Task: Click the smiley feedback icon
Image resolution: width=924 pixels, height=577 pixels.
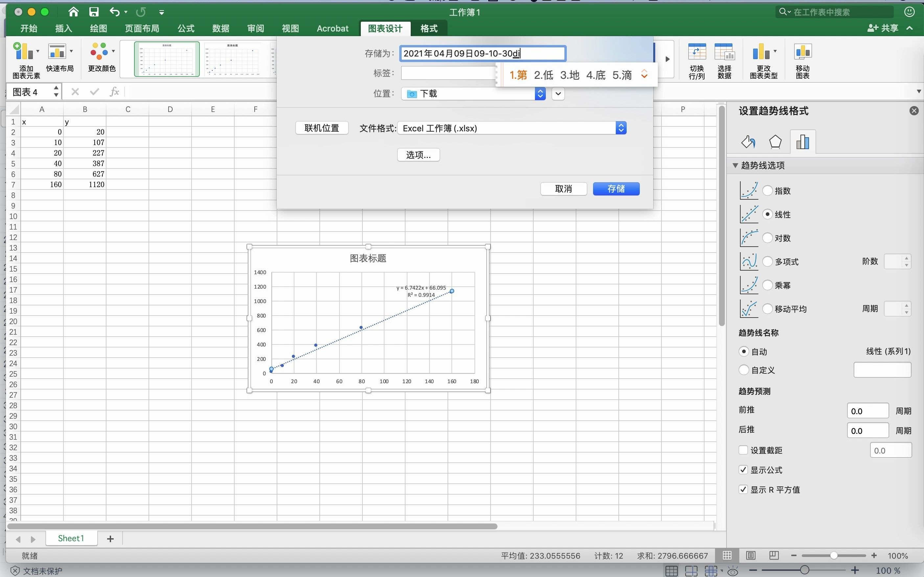Action: (x=910, y=12)
